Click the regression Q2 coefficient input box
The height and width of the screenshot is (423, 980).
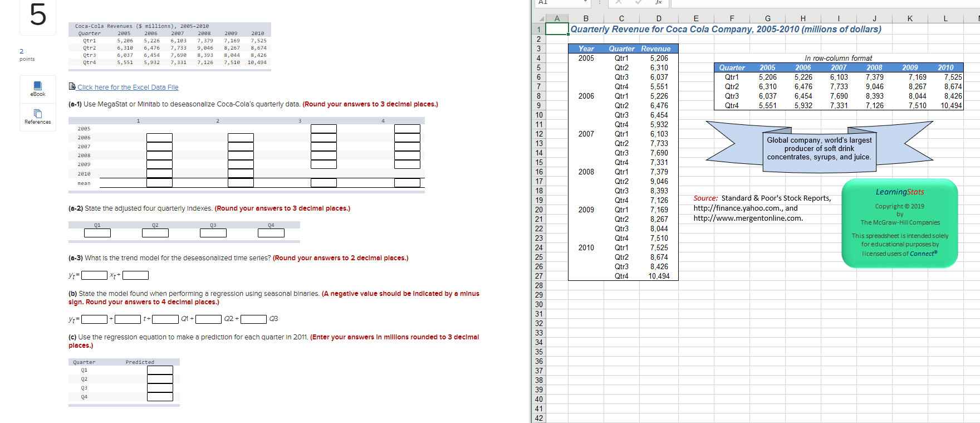[208, 319]
